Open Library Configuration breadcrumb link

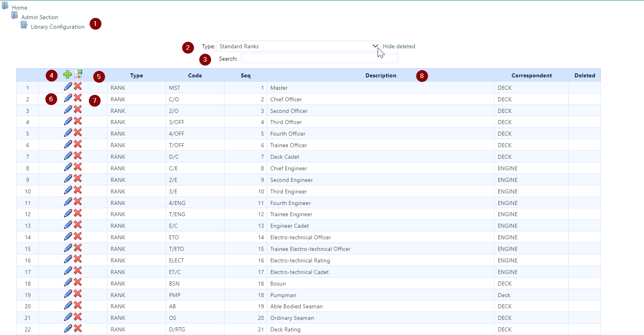(x=57, y=27)
